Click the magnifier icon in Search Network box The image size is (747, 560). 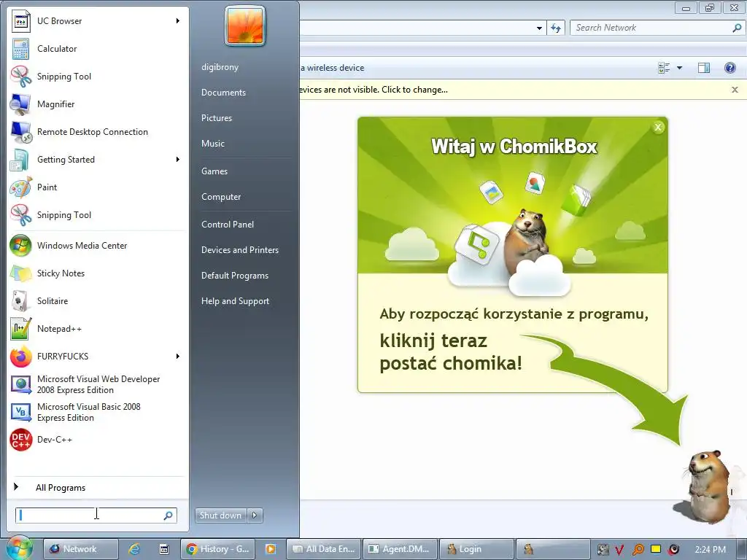(x=737, y=28)
